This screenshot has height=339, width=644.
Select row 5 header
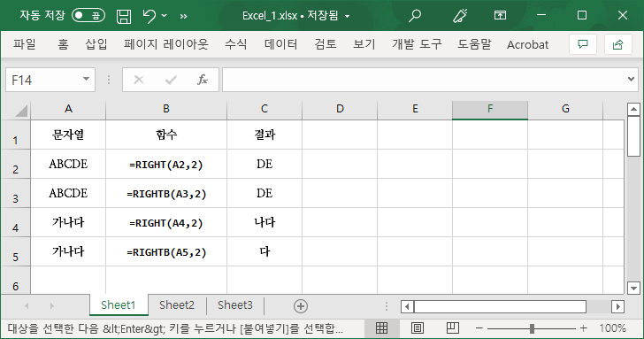(x=16, y=251)
